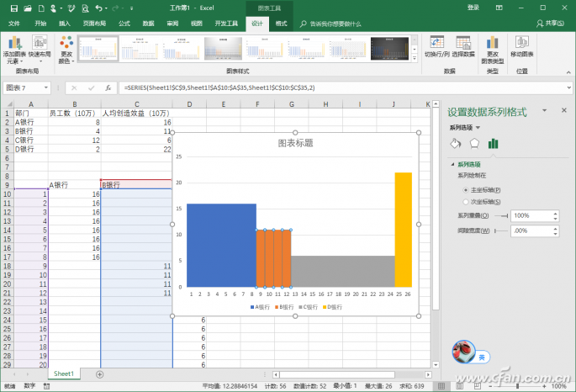This screenshot has width=576, height=392.
Task: Click the macro record icon in status bar
Action: point(46,386)
